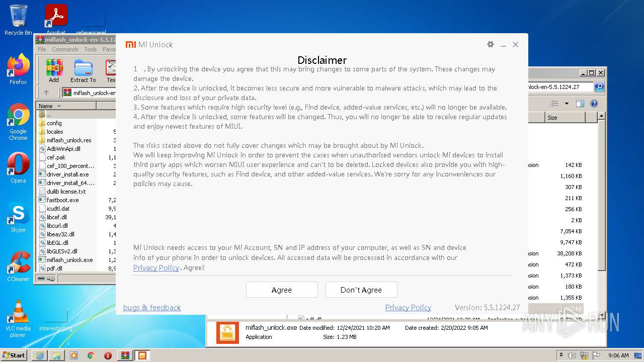Switch to Mi Unlock taskbar button

click(x=142, y=355)
